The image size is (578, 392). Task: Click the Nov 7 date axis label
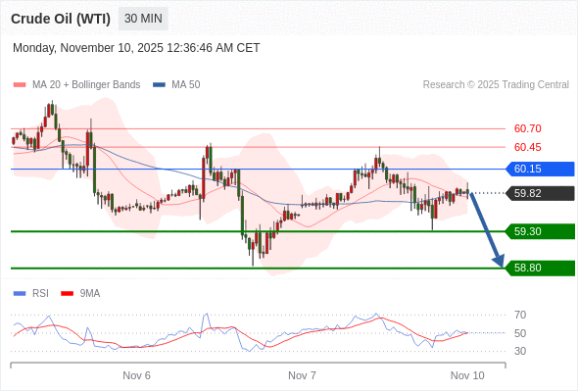pyautogui.click(x=302, y=375)
